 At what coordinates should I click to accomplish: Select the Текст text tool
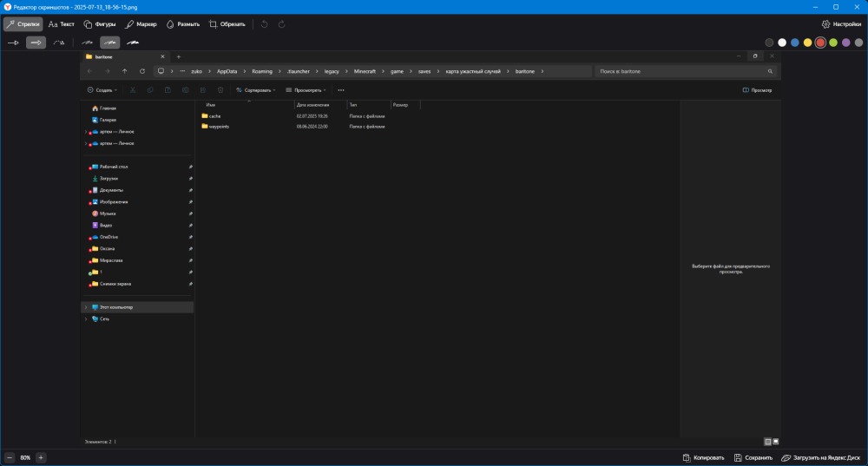[x=61, y=24]
